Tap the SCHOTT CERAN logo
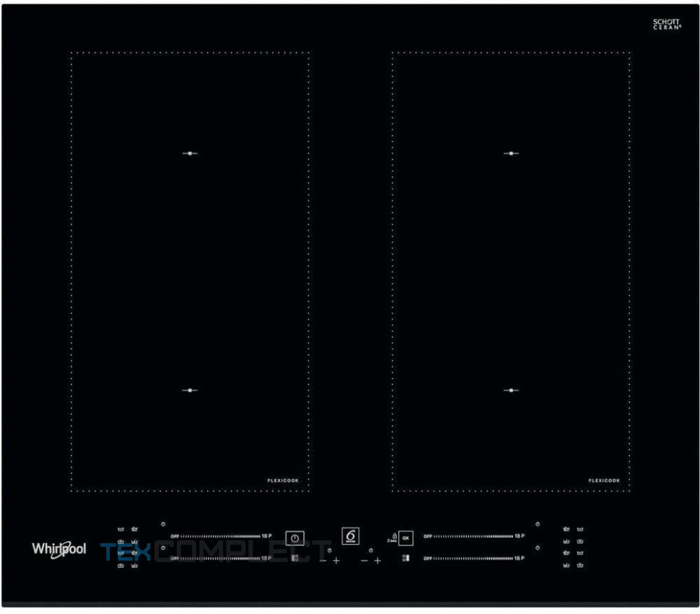 tap(667, 24)
